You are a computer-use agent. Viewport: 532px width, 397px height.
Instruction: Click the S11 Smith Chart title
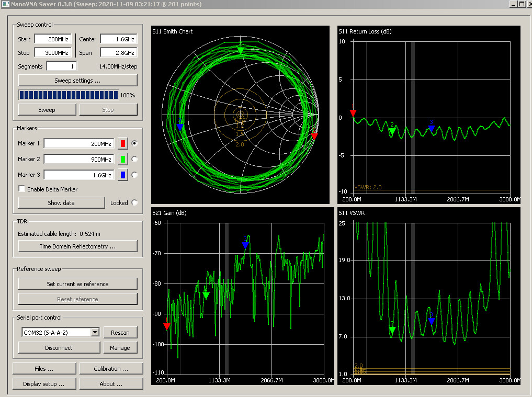(172, 31)
